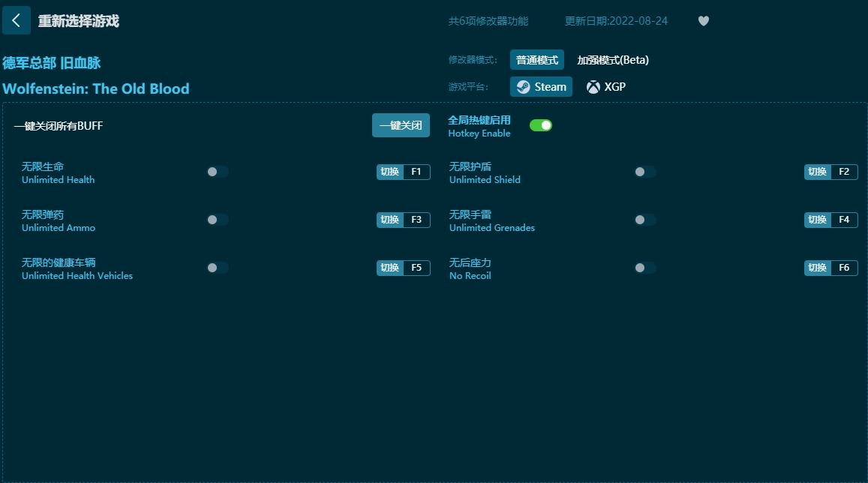Enable Unlimited Shield toggle
Viewport: 868px width, 483px height.
644,172
